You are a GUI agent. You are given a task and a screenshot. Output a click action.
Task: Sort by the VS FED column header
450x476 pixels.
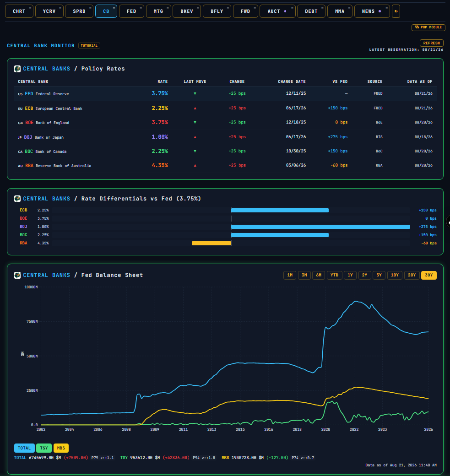coord(340,81)
